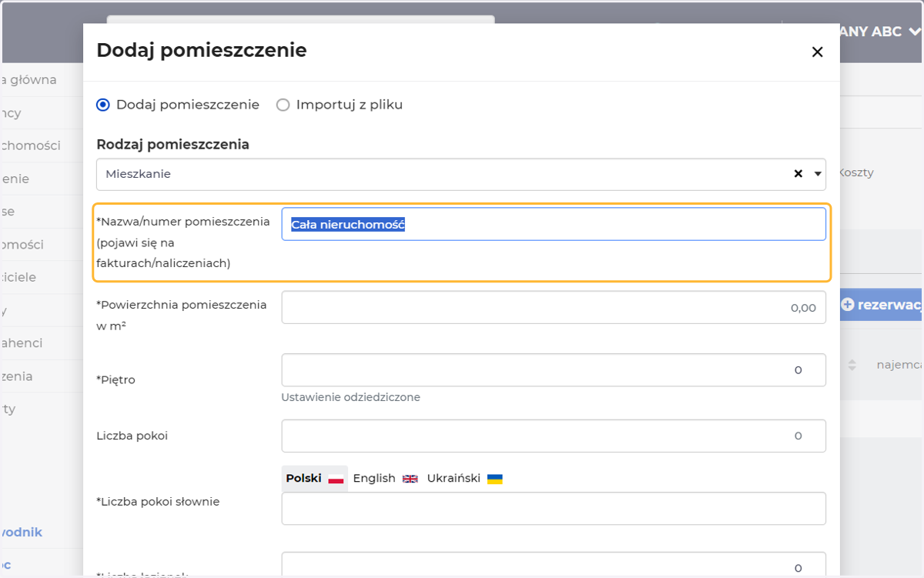Click the Nazwa/numer pomieszczenia input field
This screenshot has height=578, width=924.
pos(554,224)
